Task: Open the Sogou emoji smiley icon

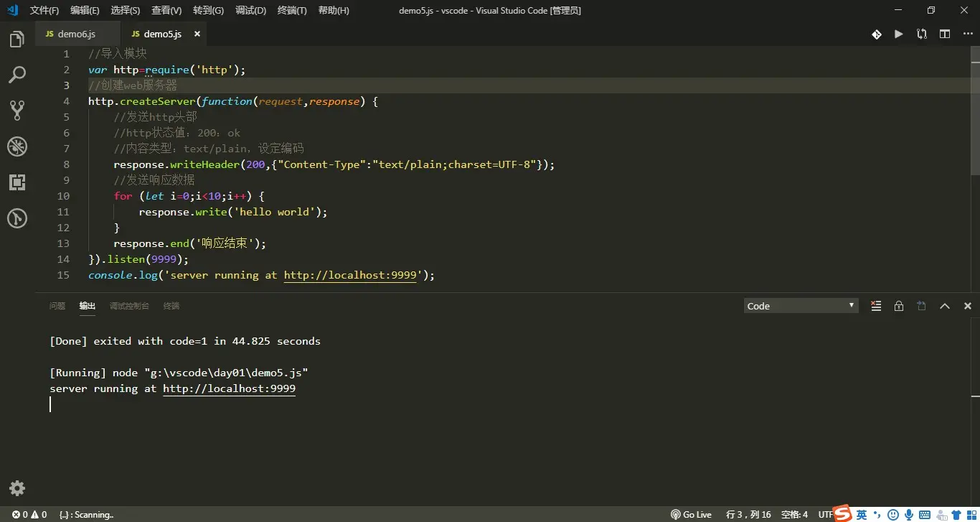Action: 893,514
